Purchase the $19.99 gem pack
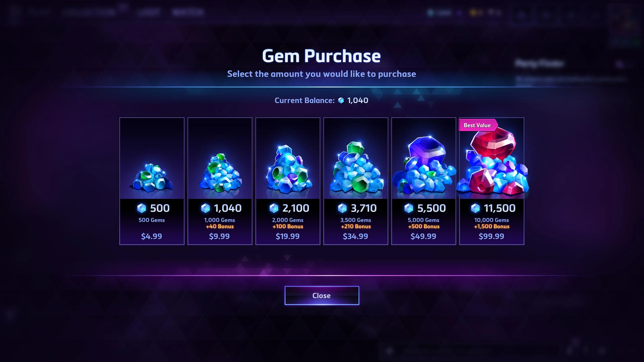This screenshot has width=644, height=362. tap(288, 236)
